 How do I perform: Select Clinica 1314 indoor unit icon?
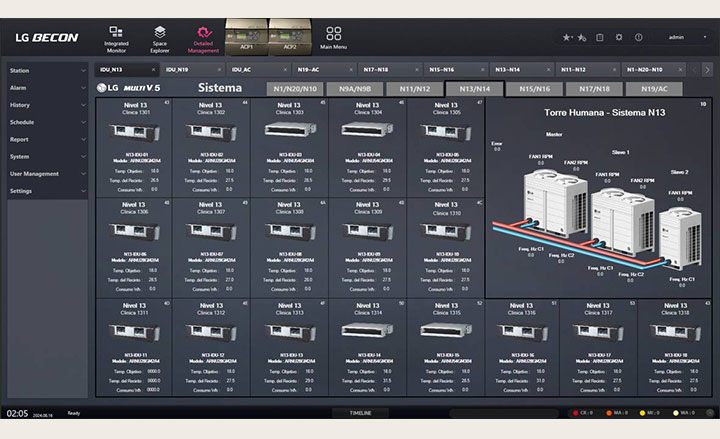click(367, 330)
